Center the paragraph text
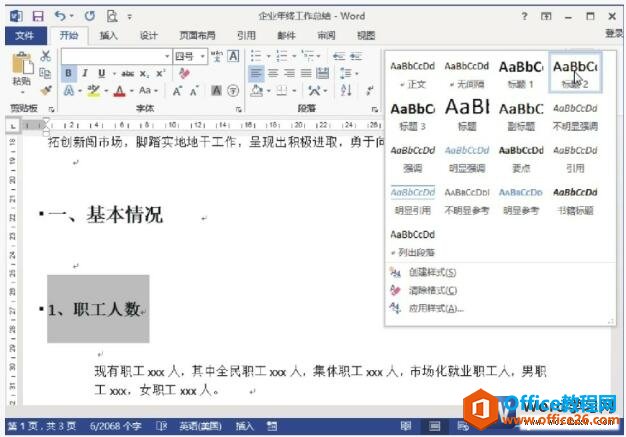626x437 pixels. [273, 73]
